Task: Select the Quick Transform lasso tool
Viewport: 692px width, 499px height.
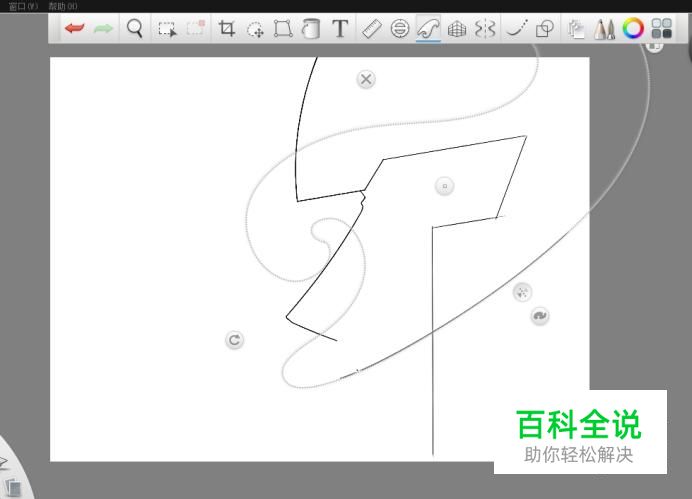Action: click(255, 29)
